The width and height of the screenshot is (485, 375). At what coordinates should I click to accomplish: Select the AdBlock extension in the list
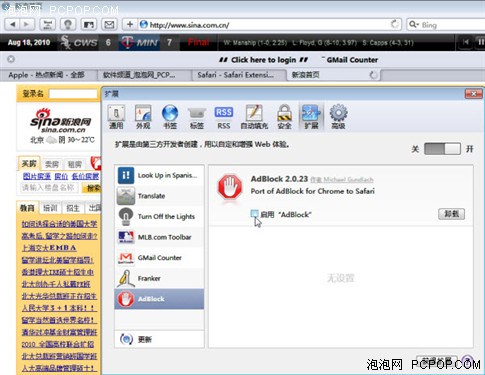click(x=159, y=299)
